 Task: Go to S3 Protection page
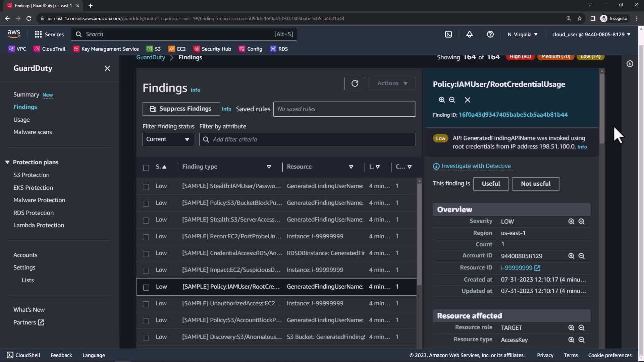(x=31, y=175)
